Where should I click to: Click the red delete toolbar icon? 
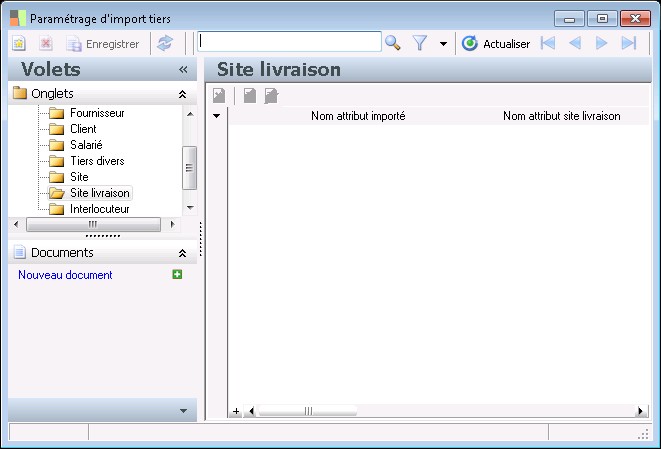pos(46,43)
